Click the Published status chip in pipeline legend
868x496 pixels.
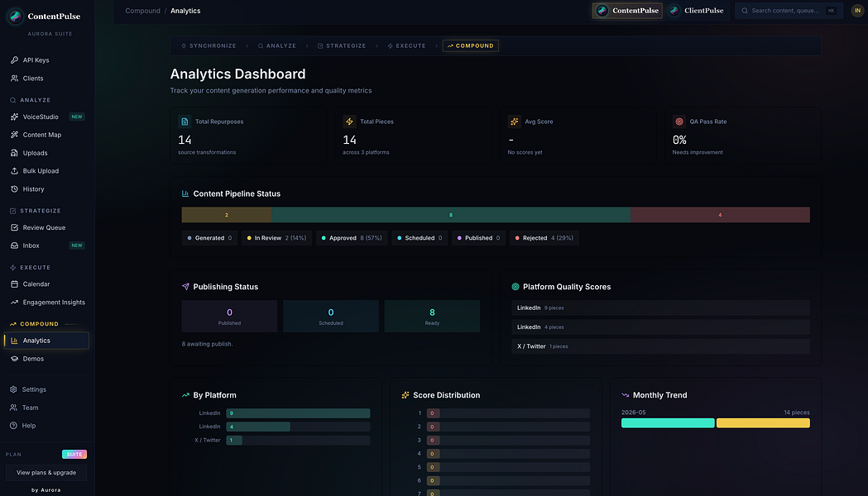coord(479,238)
